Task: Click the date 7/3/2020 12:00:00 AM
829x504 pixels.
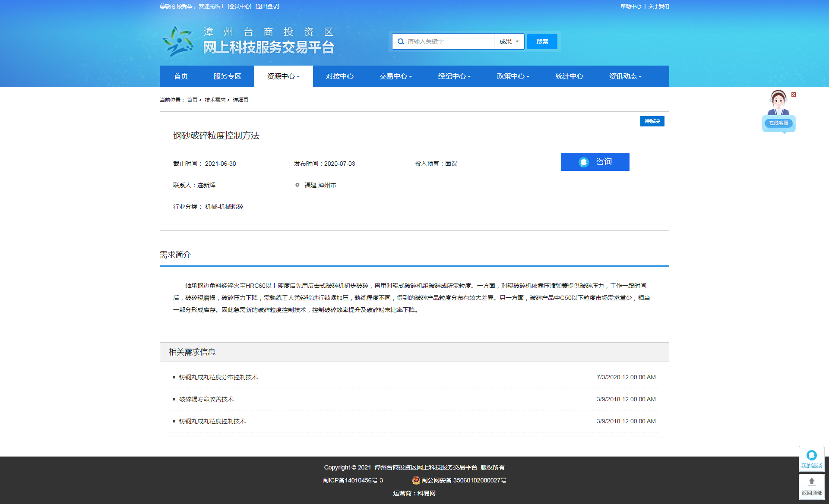Action: pyautogui.click(x=626, y=377)
